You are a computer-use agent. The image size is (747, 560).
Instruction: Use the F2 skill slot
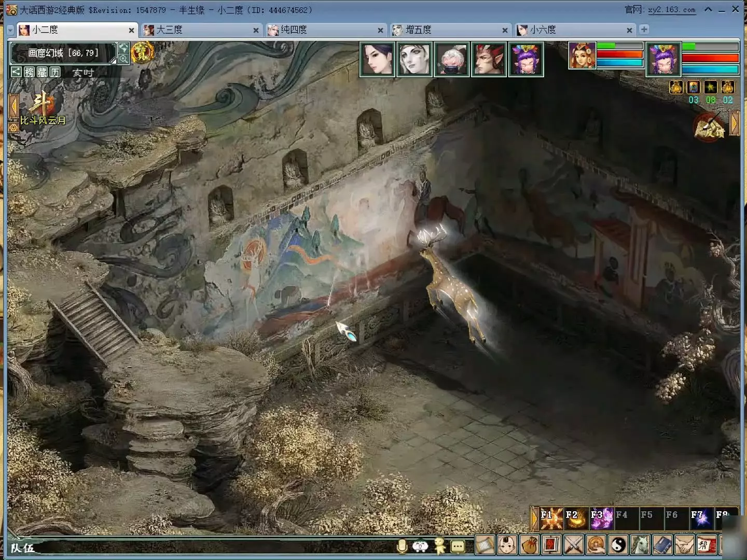click(x=576, y=519)
